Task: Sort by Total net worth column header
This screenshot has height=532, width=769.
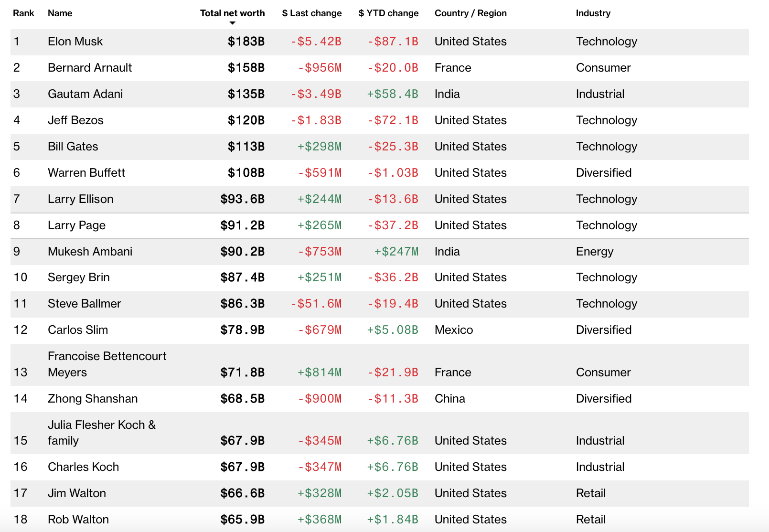Action: pos(232,13)
